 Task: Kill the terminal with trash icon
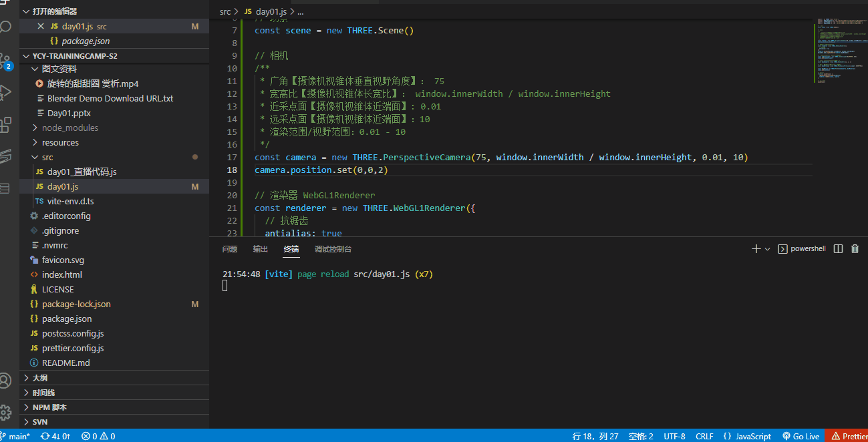855,248
